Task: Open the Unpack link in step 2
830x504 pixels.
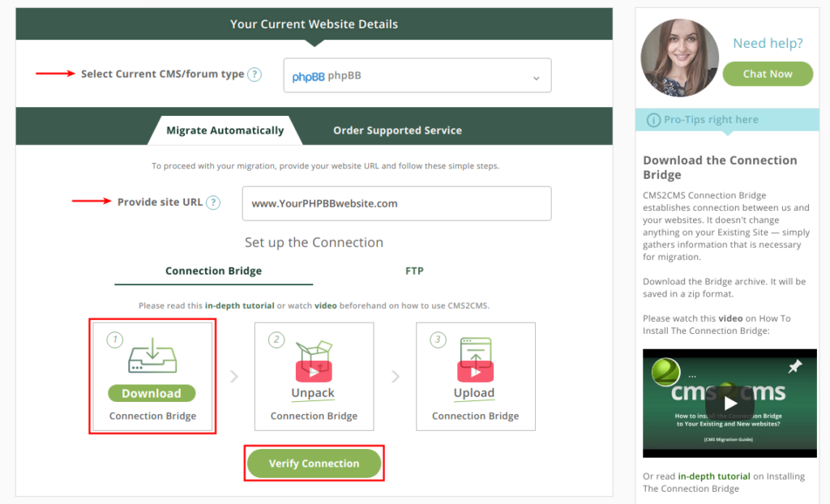Action: click(x=313, y=393)
